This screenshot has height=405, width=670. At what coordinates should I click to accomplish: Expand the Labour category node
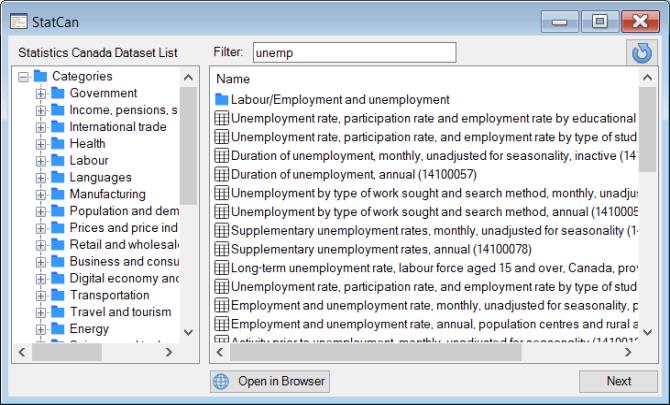41,161
